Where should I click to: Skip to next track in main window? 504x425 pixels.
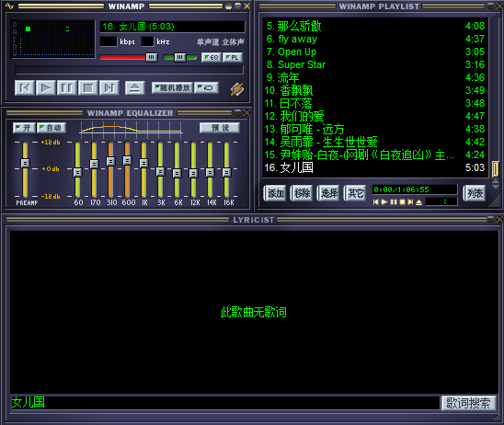click(x=109, y=87)
